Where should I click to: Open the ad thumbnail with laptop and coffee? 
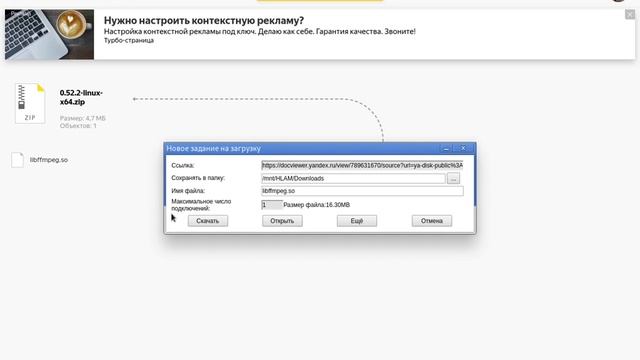click(49, 35)
